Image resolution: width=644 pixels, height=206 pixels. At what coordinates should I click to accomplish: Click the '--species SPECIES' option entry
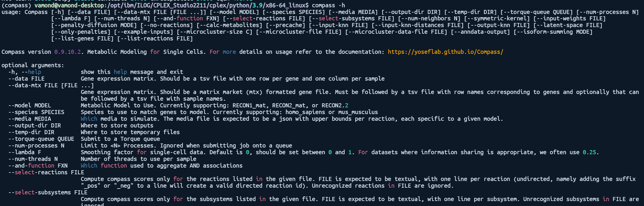pyautogui.click(x=36, y=112)
